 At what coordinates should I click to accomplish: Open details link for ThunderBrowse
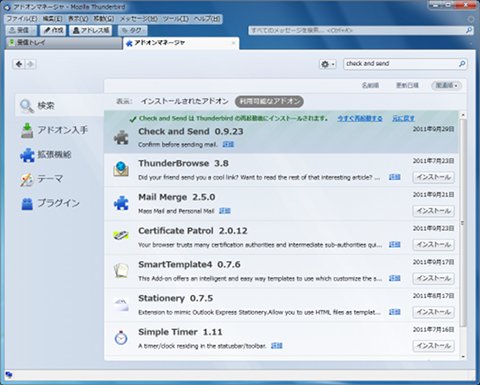pos(395,177)
